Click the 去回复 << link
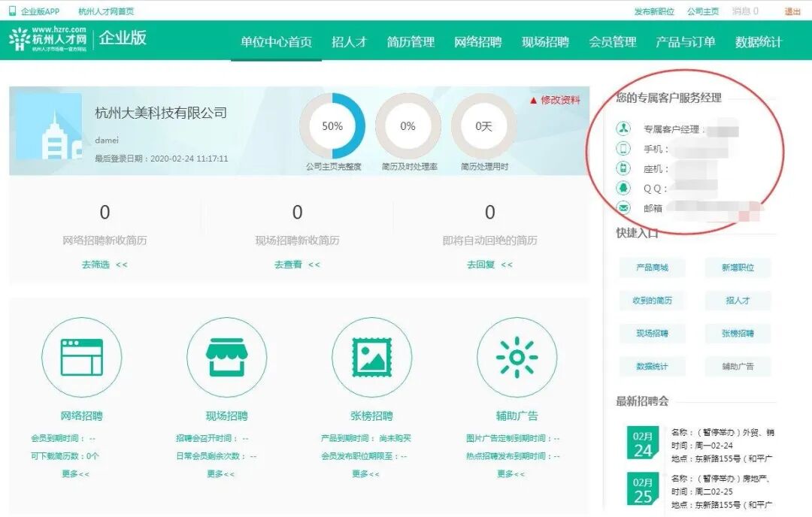The height and width of the screenshot is (517, 812). pos(490,265)
